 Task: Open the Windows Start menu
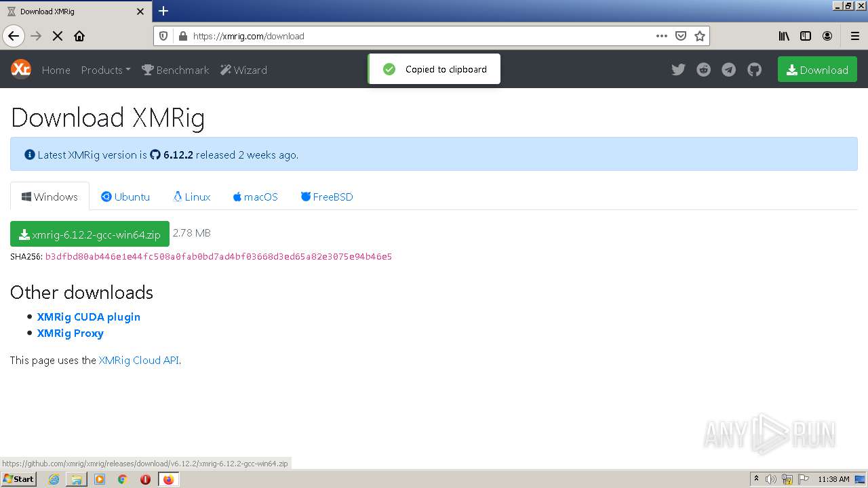tap(18, 479)
